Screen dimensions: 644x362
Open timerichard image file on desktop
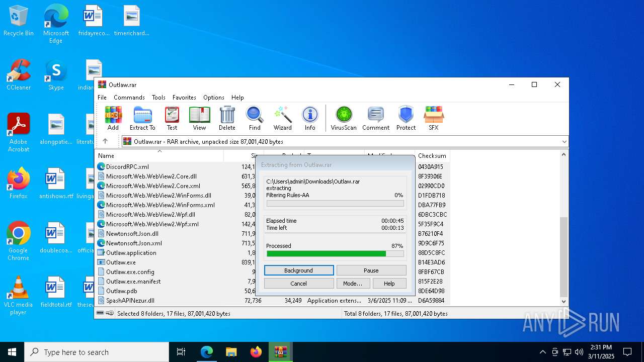click(x=131, y=21)
